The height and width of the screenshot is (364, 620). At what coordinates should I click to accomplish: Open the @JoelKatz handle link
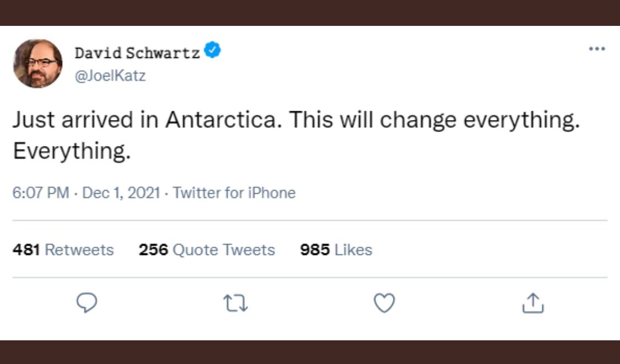pyautogui.click(x=110, y=75)
